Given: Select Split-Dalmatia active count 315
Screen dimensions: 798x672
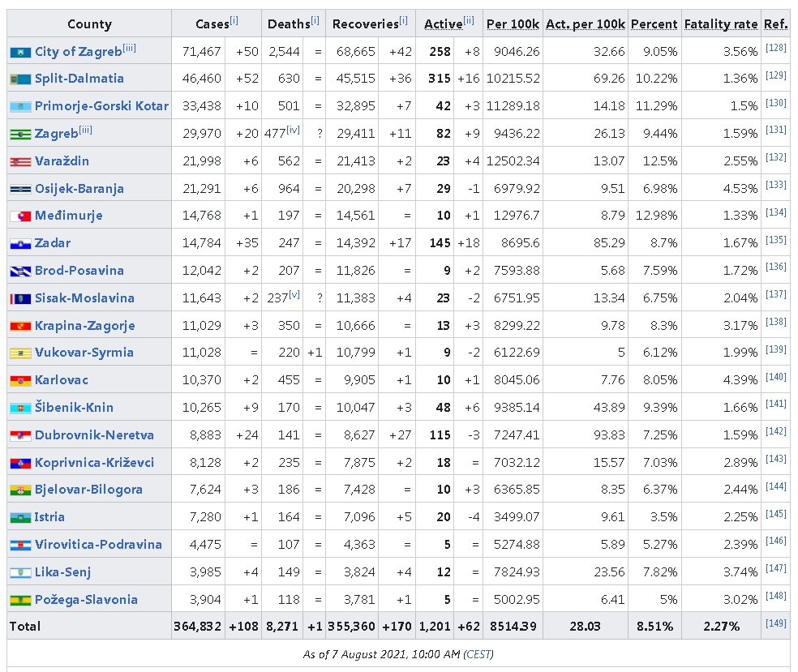Looking at the screenshot, I should [440, 79].
